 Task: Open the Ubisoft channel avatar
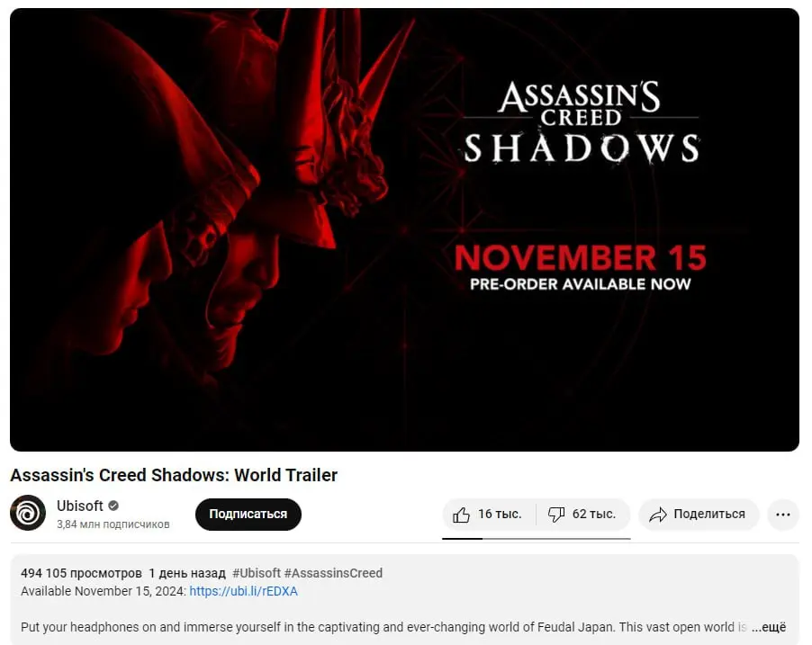(x=28, y=513)
